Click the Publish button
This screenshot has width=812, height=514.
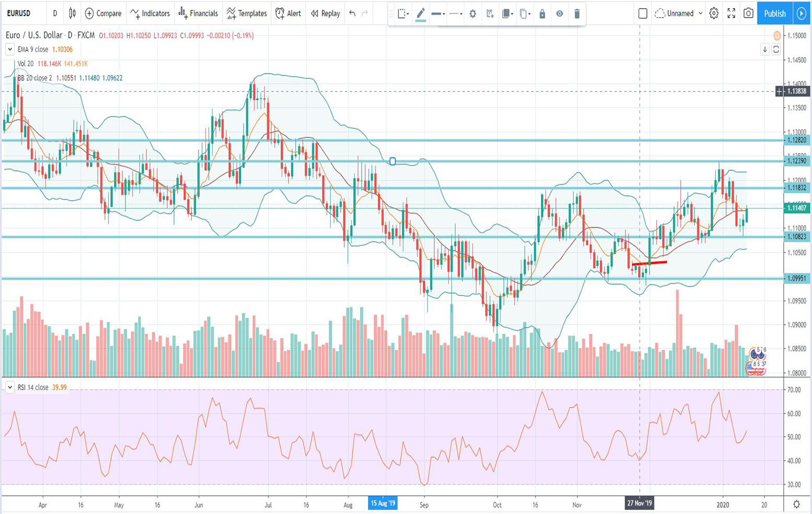pos(774,14)
